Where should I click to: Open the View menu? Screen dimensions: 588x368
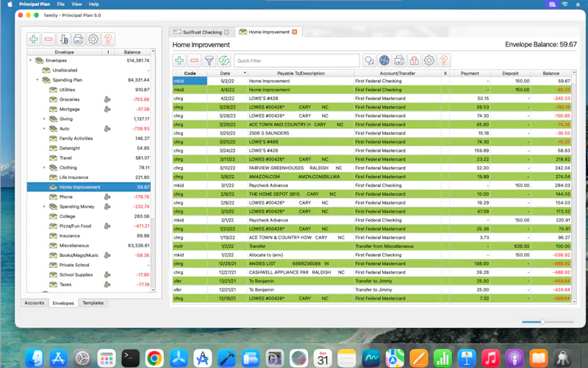[77, 4]
